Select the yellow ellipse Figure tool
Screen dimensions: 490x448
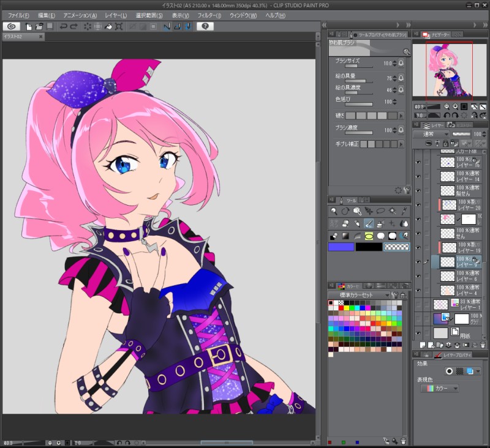[x=369, y=236]
